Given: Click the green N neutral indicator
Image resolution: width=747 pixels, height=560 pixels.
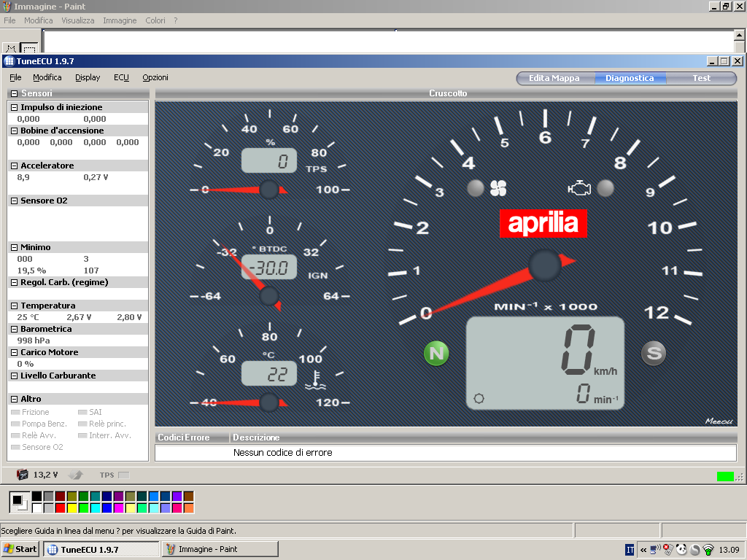Looking at the screenshot, I should pos(436,354).
